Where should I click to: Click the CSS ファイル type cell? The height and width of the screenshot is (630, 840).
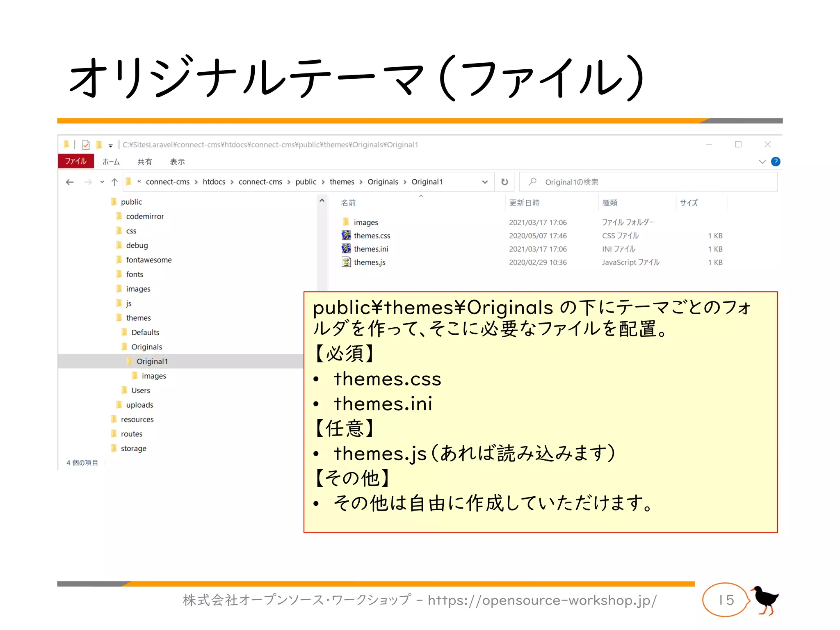coord(620,236)
